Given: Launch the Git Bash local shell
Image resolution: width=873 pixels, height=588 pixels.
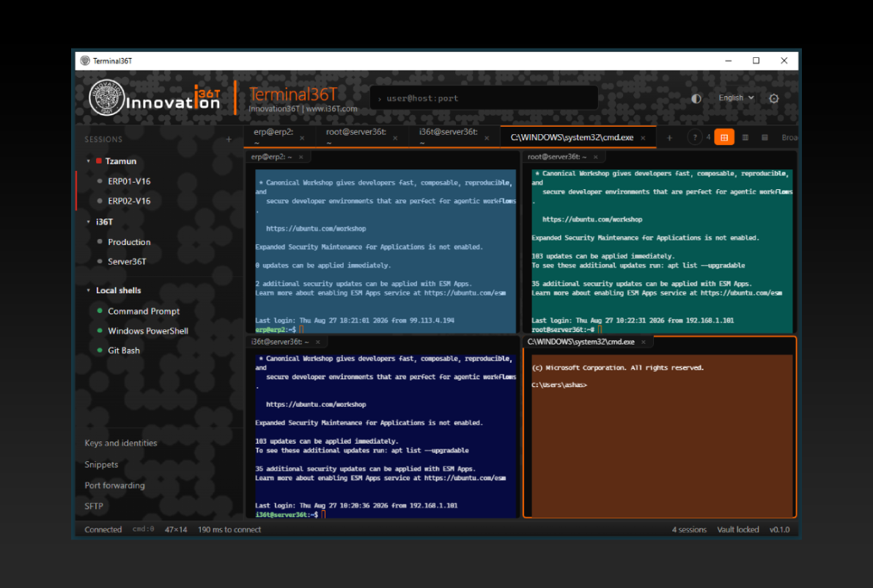Looking at the screenshot, I should pos(124,350).
